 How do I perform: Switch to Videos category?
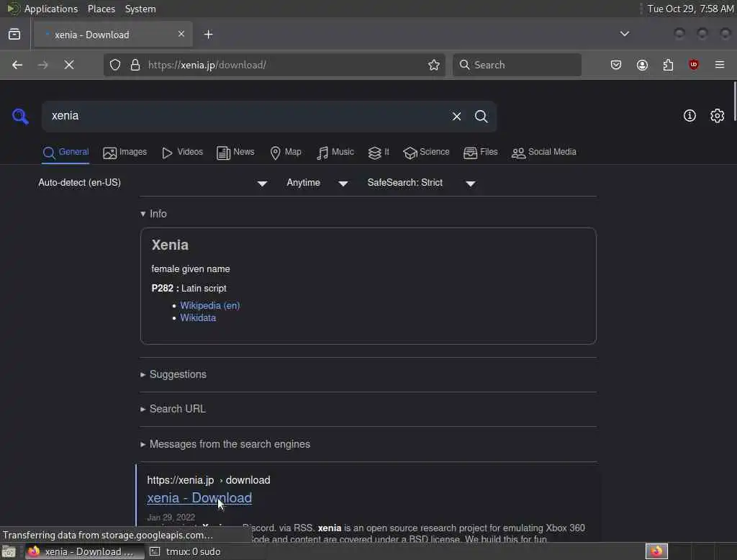(182, 153)
